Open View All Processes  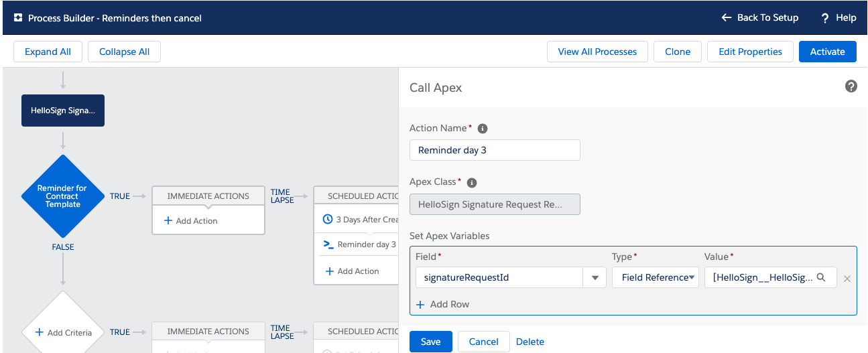(597, 52)
